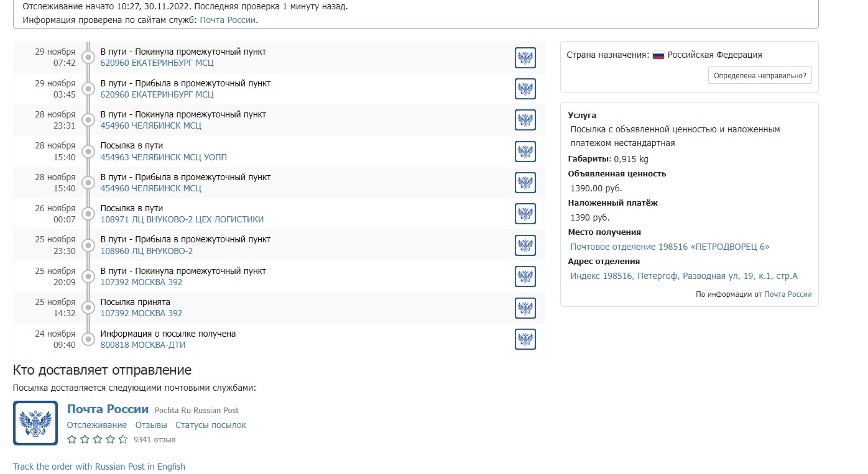Viewport: 868px width, 474px height.
Task: Open Почта России link under По информации от
Action: point(788,294)
